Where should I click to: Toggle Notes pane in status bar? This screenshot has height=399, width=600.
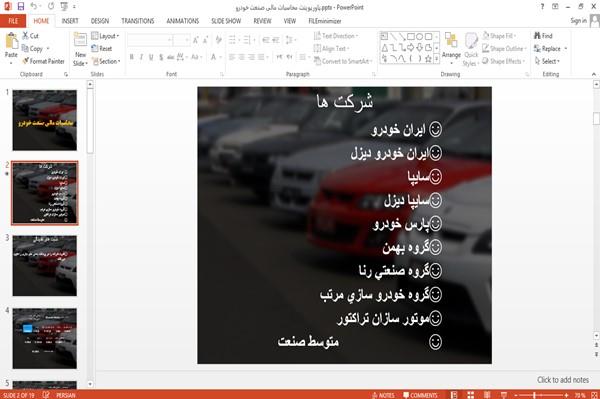(x=383, y=395)
